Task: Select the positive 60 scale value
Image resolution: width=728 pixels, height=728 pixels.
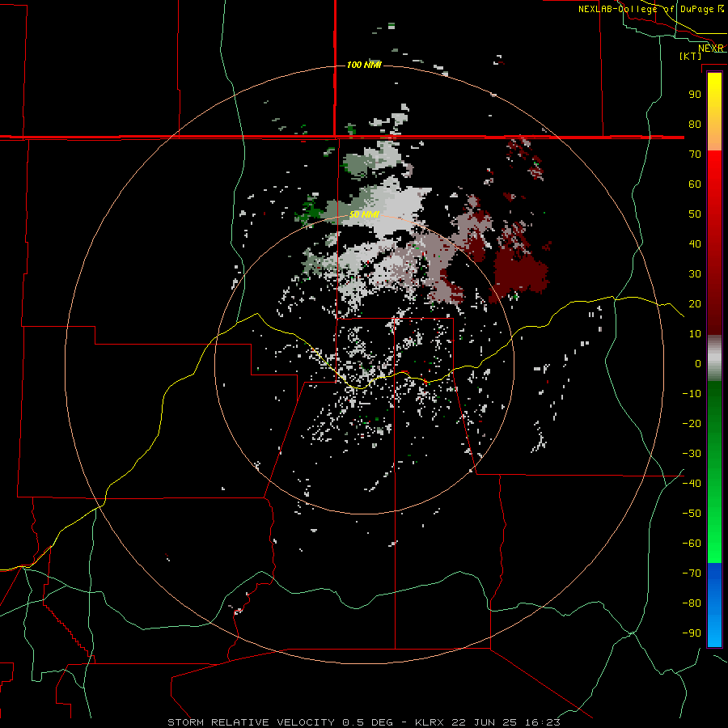Action: pos(695,184)
